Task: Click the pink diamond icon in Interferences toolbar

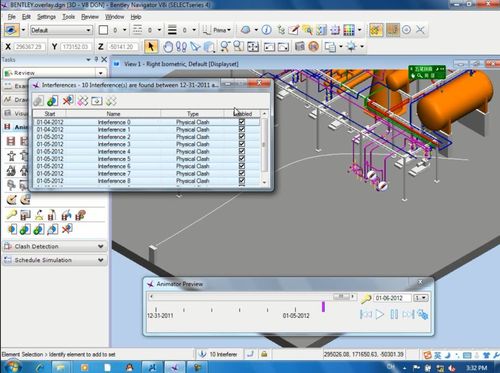Action: (x=82, y=101)
